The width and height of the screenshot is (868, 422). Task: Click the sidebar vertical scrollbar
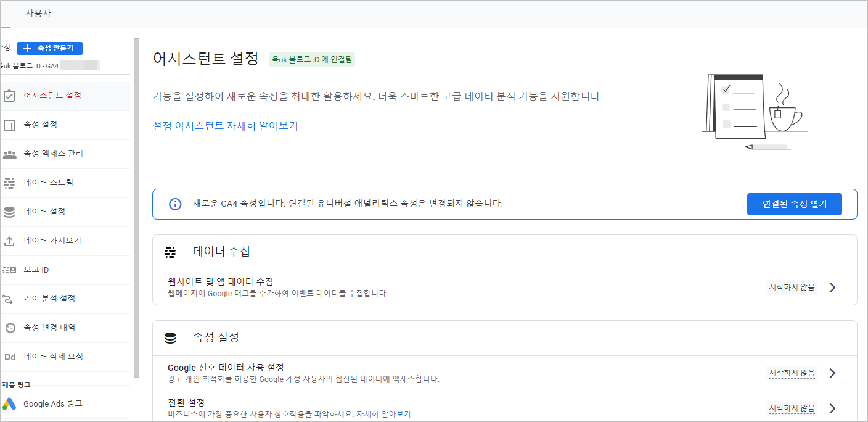pyautogui.click(x=136, y=208)
